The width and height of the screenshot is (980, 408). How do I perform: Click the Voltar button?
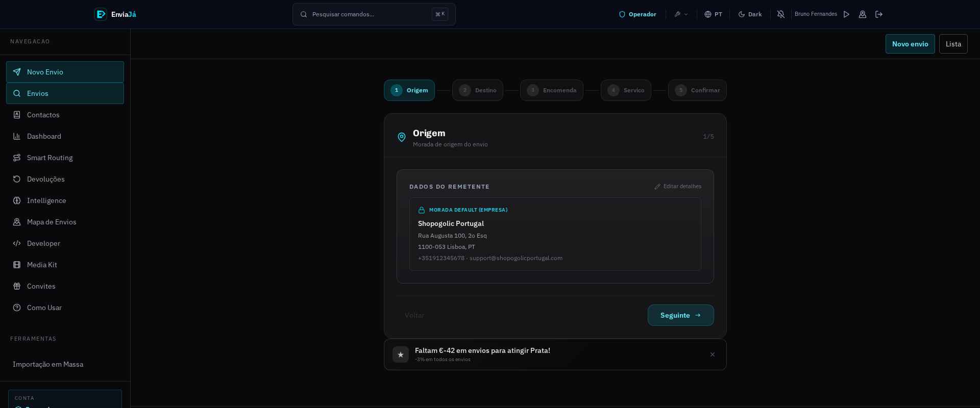pos(414,315)
